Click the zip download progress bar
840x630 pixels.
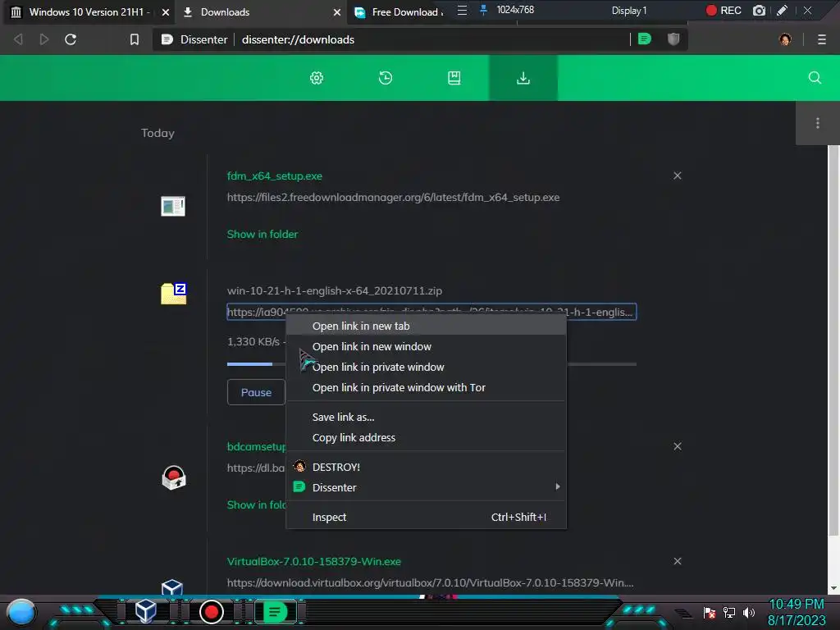(x=431, y=364)
